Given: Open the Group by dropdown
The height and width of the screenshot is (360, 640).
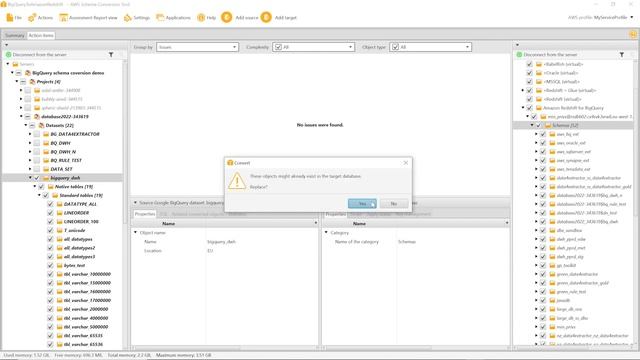Looking at the screenshot, I should [x=197, y=47].
